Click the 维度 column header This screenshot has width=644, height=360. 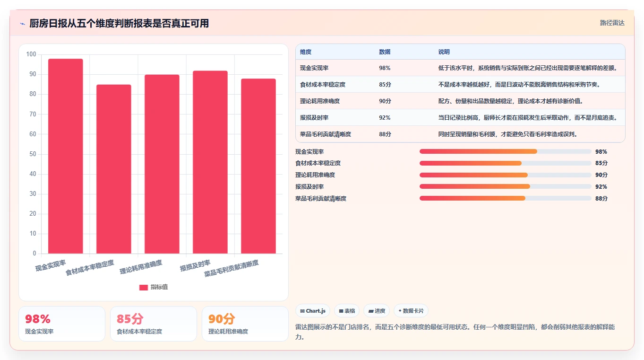[x=306, y=52]
